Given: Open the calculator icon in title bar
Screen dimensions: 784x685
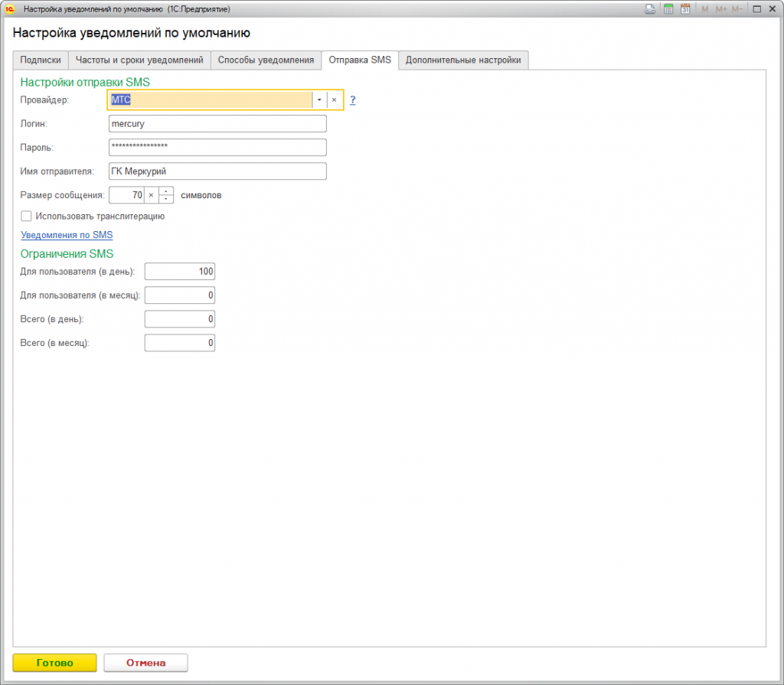Looking at the screenshot, I should point(668,9).
